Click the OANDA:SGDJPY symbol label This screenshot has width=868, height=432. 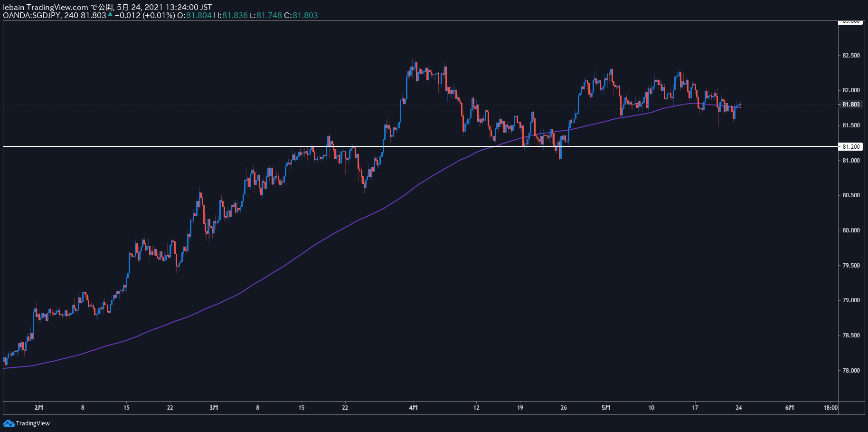pos(32,15)
